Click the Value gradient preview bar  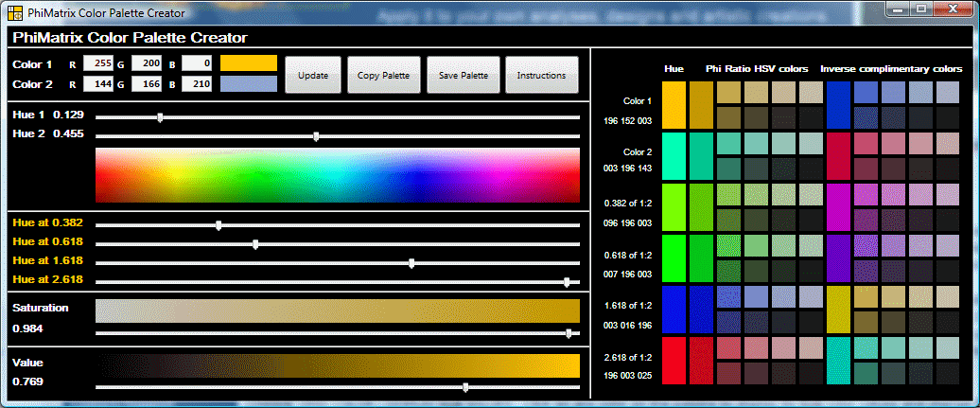[x=338, y=366]
